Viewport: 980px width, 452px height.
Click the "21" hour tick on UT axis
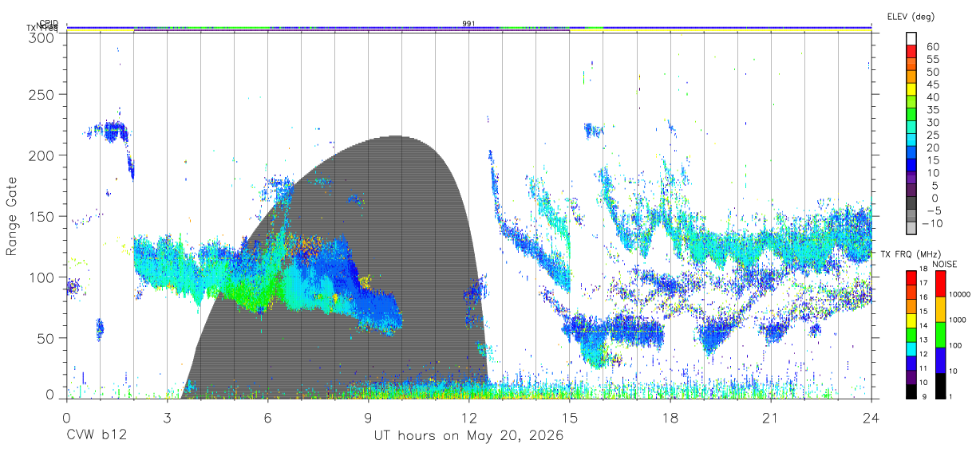click(x=771, y=418)
